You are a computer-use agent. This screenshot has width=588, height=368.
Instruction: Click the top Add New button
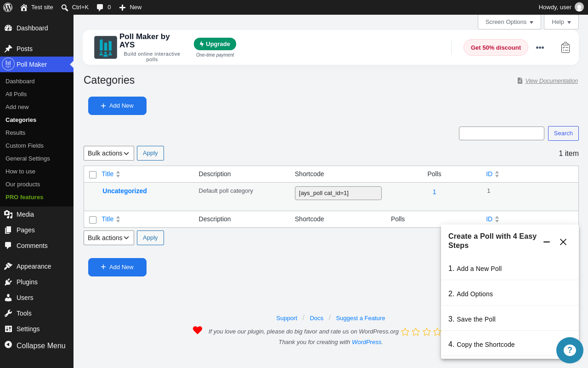tap(117, 106)
